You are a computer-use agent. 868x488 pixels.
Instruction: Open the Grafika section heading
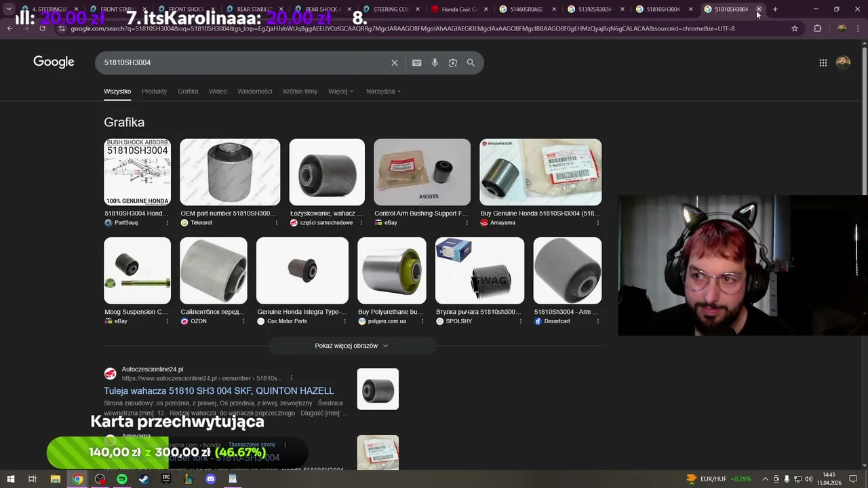coord(124,122)
